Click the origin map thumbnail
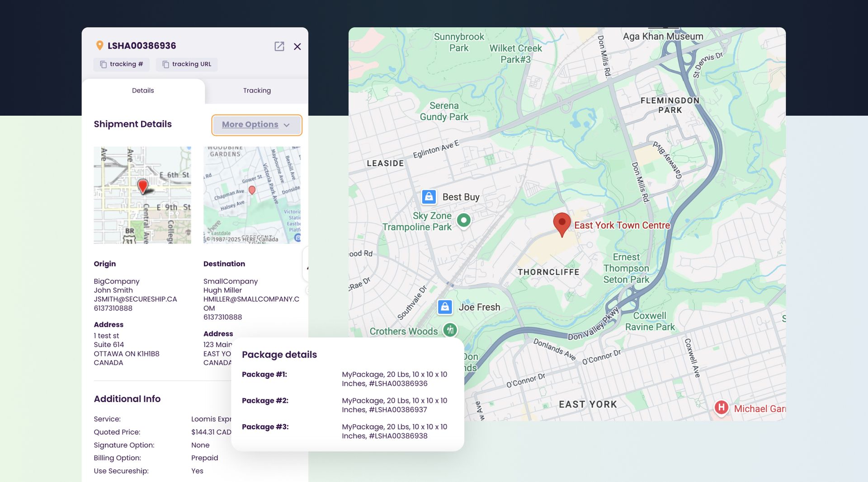 pyautogui.click(x=142, y=195)
